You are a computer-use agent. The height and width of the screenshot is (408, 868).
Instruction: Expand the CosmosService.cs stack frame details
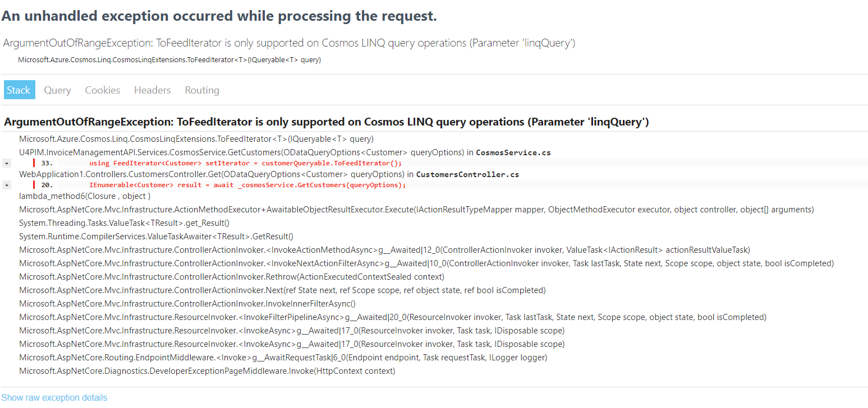coord(6,163)
